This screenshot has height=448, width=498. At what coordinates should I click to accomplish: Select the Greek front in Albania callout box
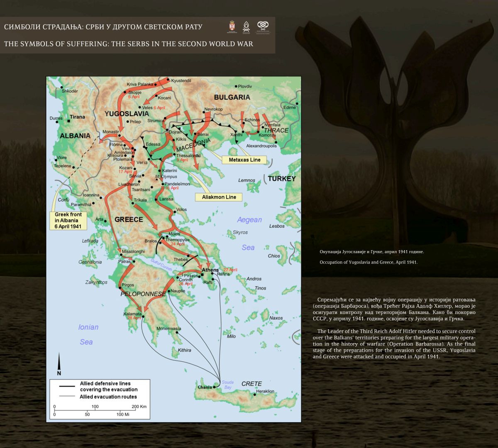pos(68,221)
